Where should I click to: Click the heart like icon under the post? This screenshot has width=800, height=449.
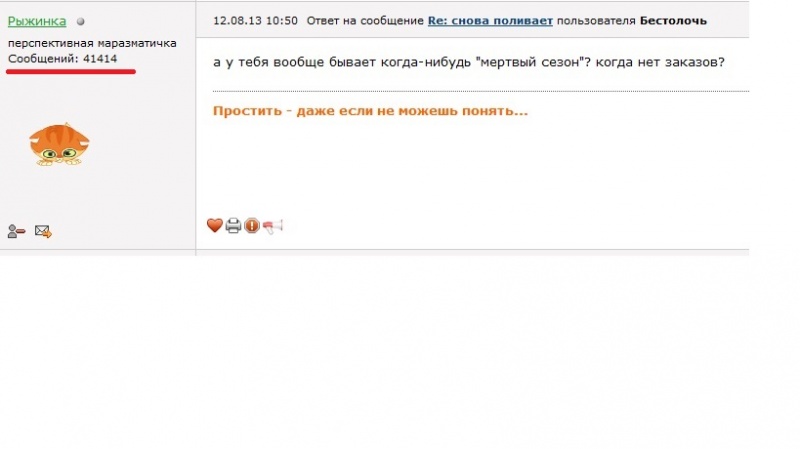click(x=215, y=225)
